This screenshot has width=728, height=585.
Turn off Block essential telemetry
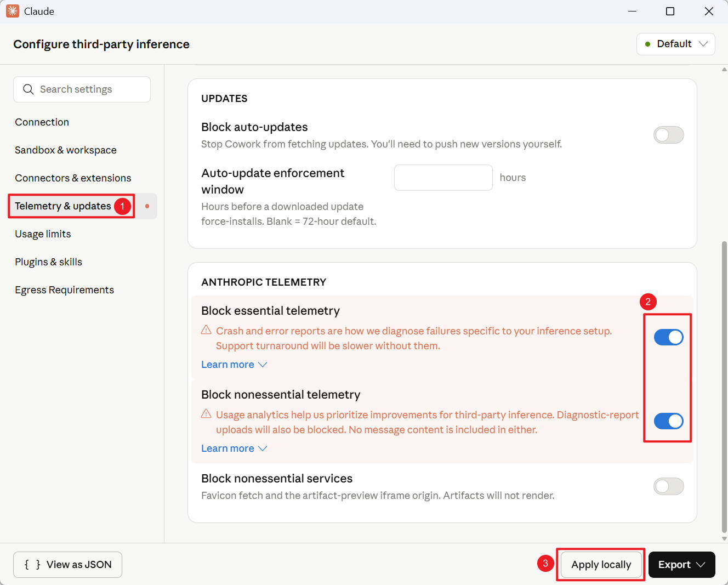[668, 337]
